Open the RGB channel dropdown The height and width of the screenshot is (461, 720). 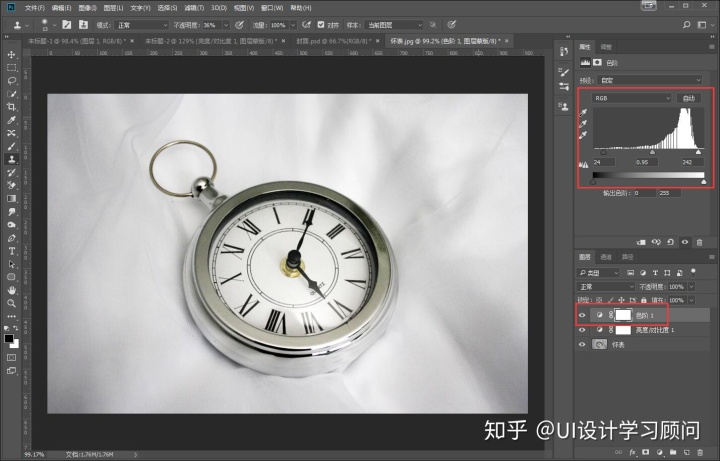(631, 98)
